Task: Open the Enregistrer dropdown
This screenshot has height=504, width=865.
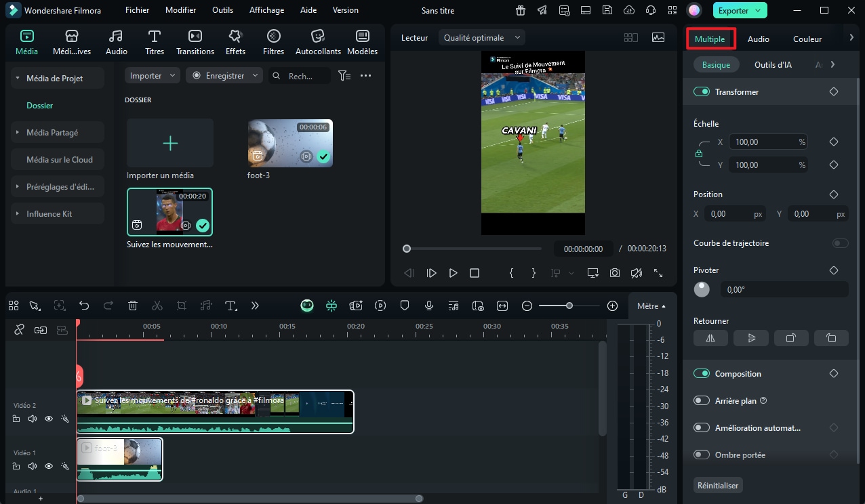Action: (225, 76)
